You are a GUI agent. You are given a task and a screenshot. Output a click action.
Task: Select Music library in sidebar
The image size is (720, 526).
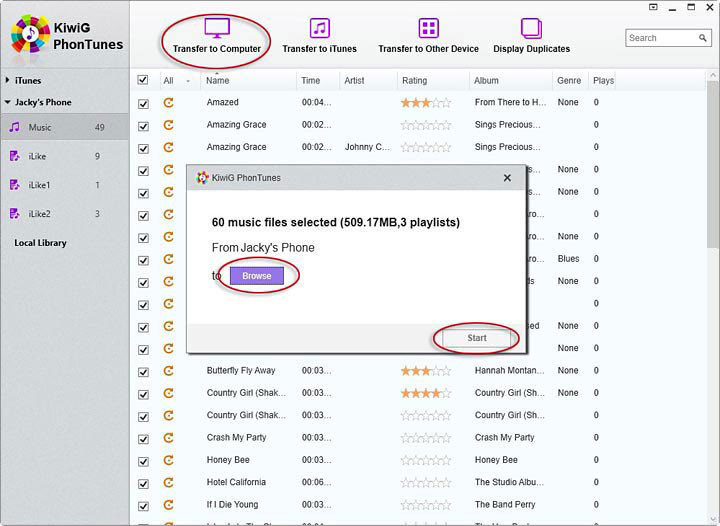pos(64,127)
